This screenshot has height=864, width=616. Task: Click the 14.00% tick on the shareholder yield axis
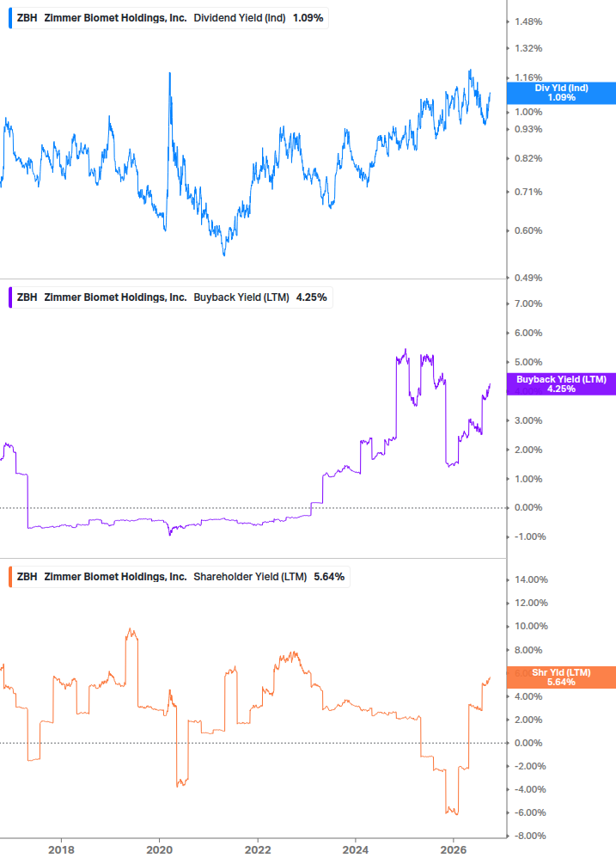pos(531,579)
